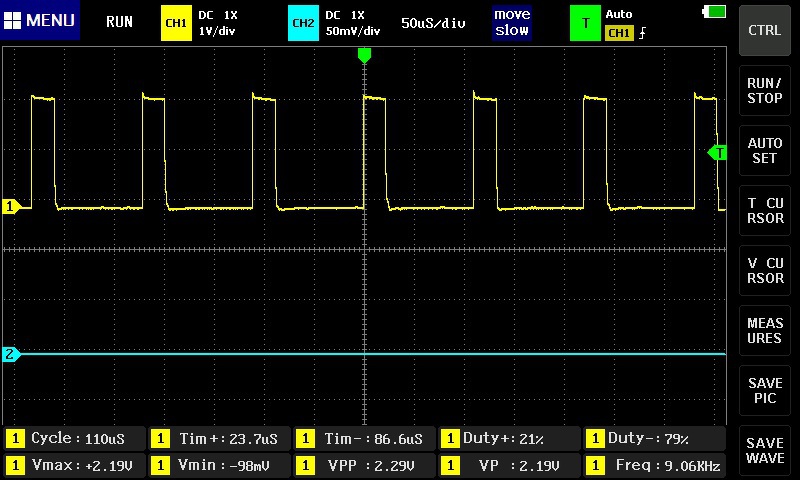Select the green T trigger level marker
Viewport: 800px width, 480px height.
pyautogui.click(x=717, y=153)
